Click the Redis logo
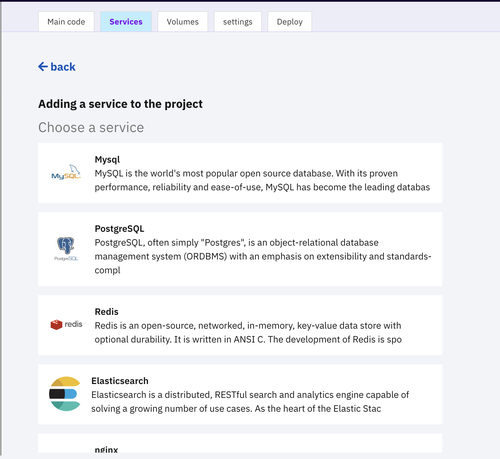This screenshot has height=459, width=500. (x=66, y=324)
